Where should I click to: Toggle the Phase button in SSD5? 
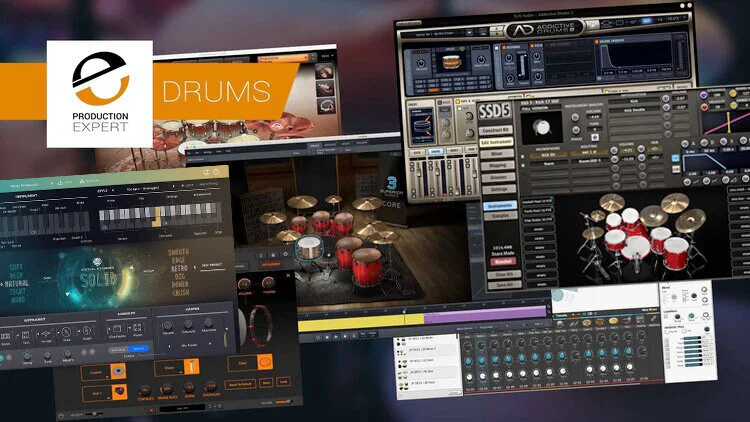coord(596,138)
